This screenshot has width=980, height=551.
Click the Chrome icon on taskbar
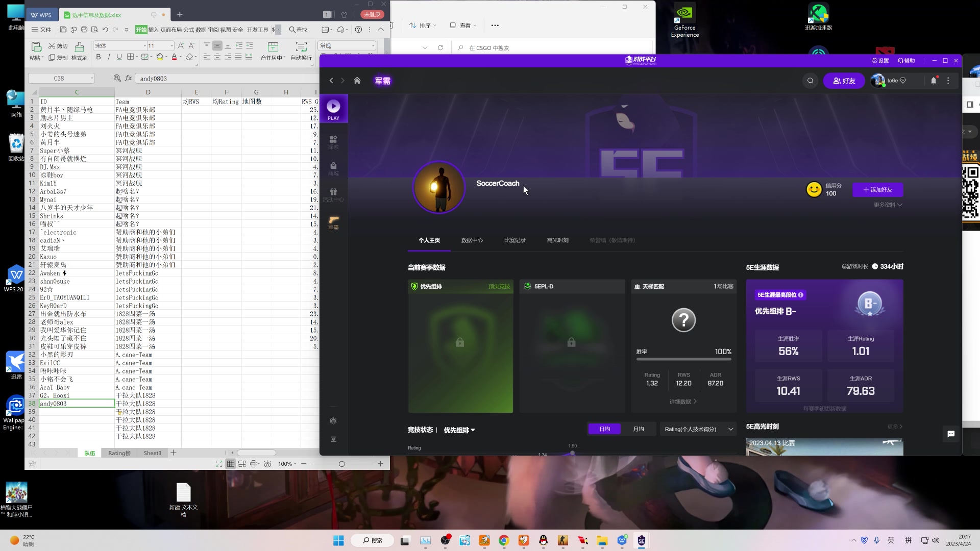(504, 540)
